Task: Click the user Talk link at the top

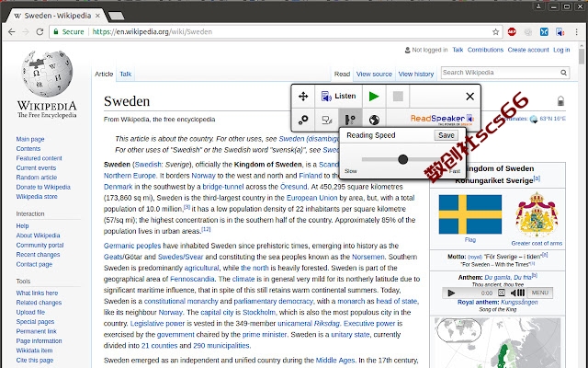Action: [458, 50]
